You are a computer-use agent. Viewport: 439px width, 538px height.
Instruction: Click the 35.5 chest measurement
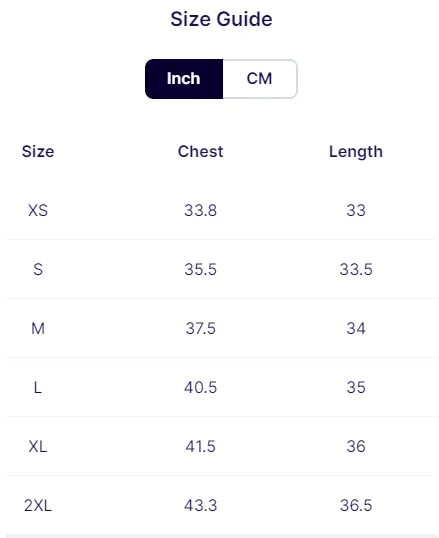(200, 269)
